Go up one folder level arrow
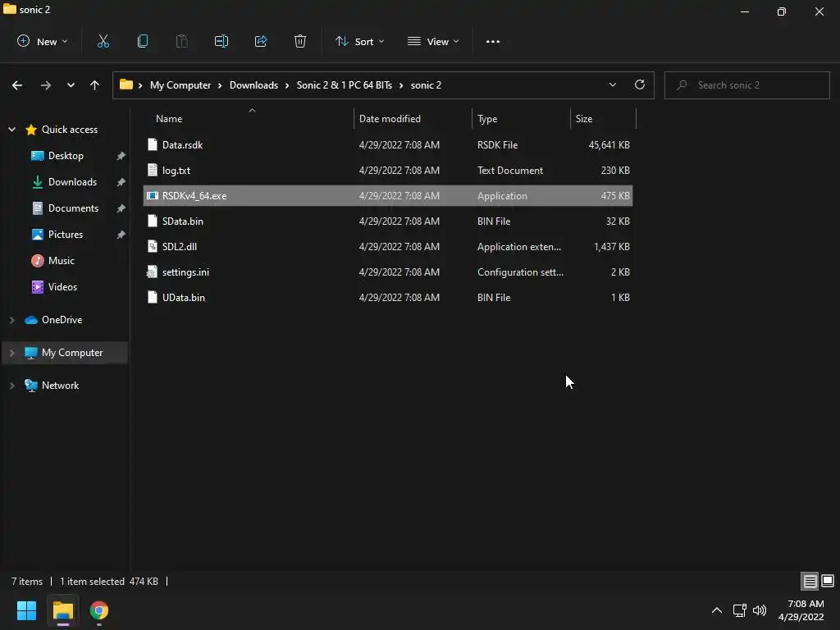Viewport: 840px width, 630px height. pyautogui.click(x=95, y=85)
